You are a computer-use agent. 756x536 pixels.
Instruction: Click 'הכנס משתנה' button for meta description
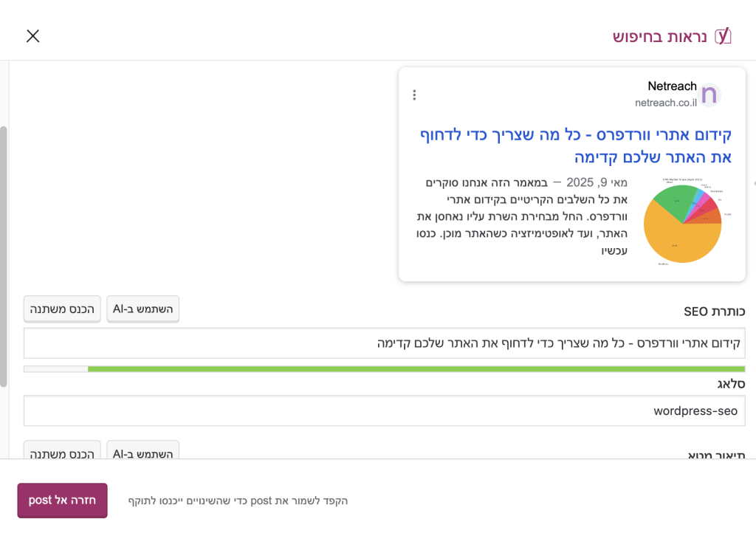tap(62, 450)
